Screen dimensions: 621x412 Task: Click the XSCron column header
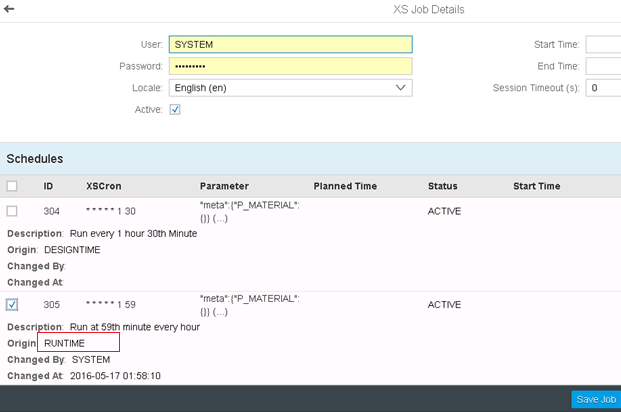[x=105, y=186]
